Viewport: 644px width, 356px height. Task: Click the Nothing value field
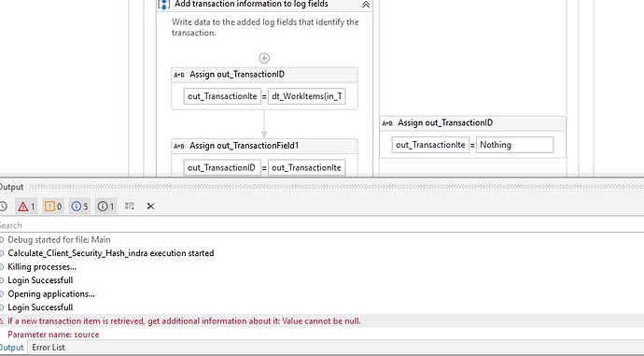tap(514, 145)
